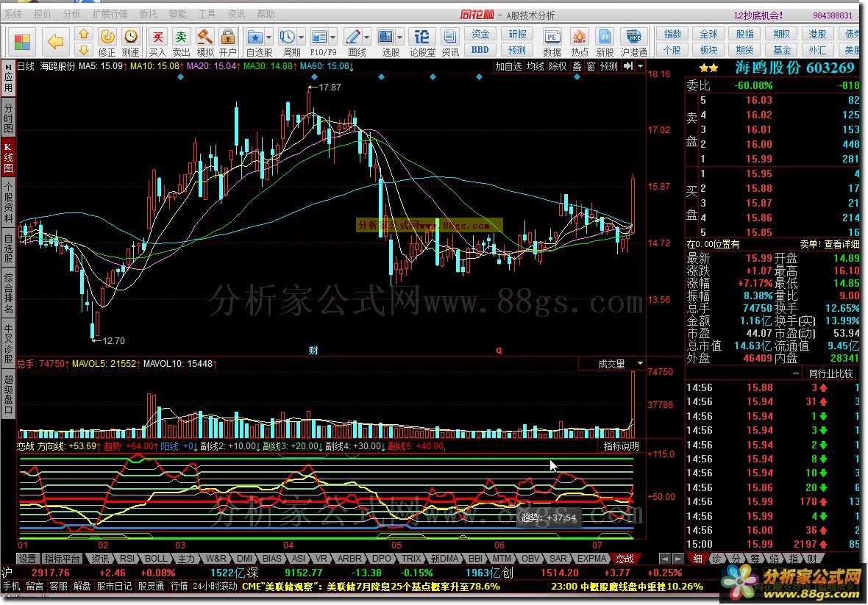
Task: Click the two-star rating icon
Action: 708,68
